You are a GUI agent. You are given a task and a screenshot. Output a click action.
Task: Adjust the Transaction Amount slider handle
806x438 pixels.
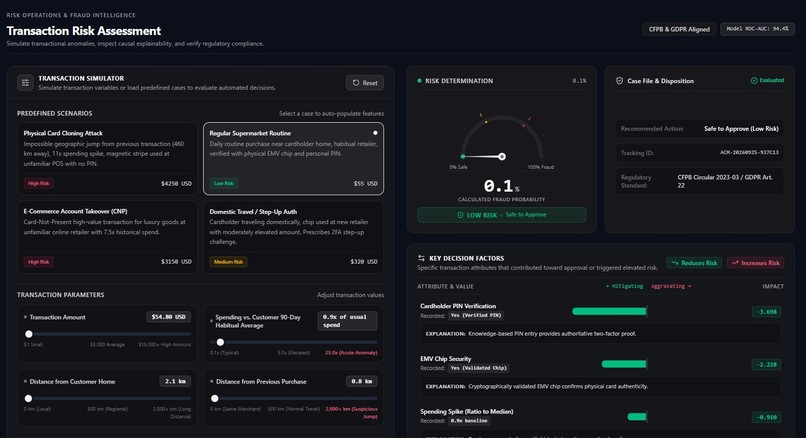(29, 334)
